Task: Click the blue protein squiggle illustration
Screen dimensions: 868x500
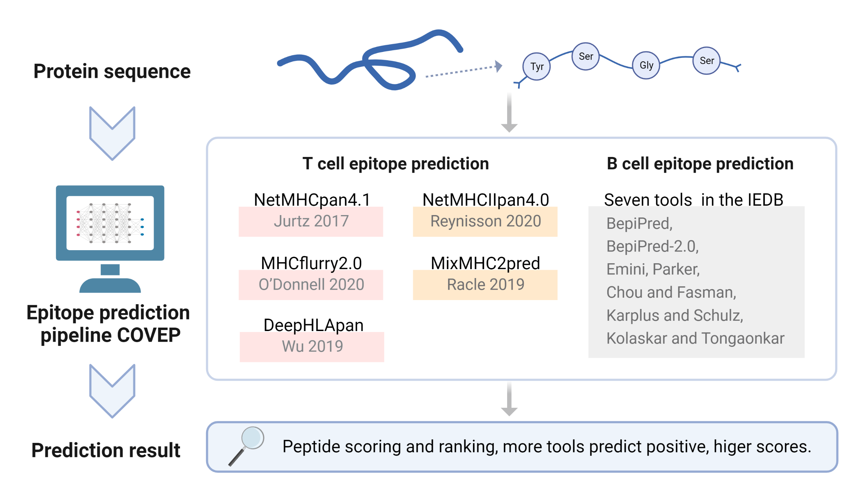Action: (x=370, y=61)
